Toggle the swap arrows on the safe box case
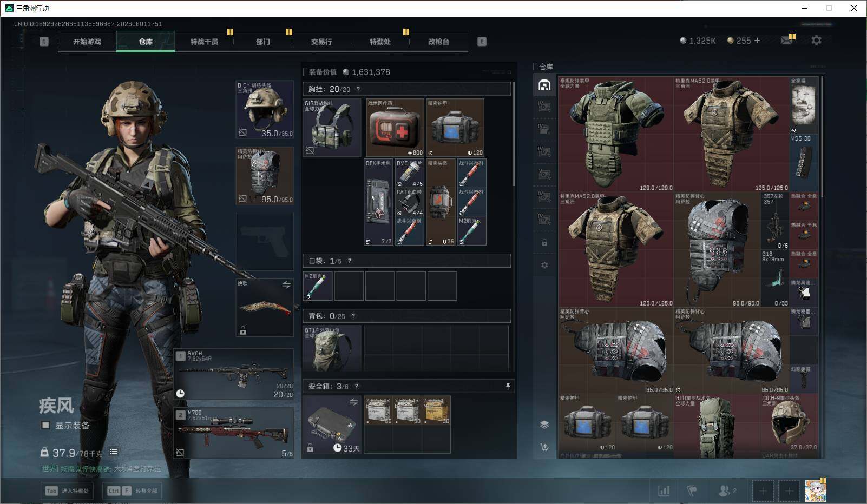Viewport: 867px width, 504px height. [353, 402]
